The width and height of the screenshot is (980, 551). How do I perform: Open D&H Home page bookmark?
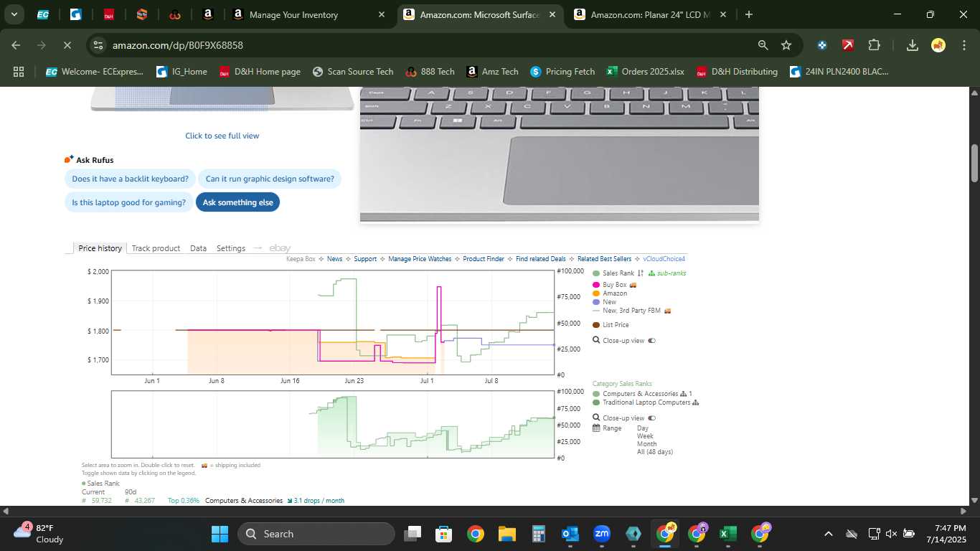[260, 72]
